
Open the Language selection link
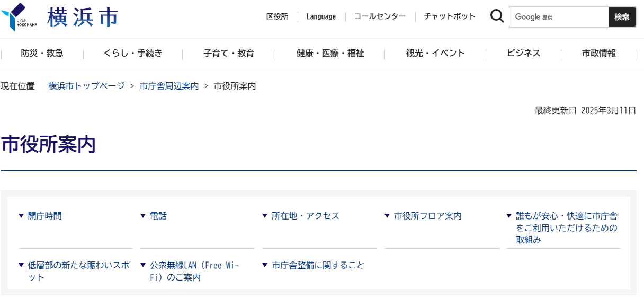(321, 16)
